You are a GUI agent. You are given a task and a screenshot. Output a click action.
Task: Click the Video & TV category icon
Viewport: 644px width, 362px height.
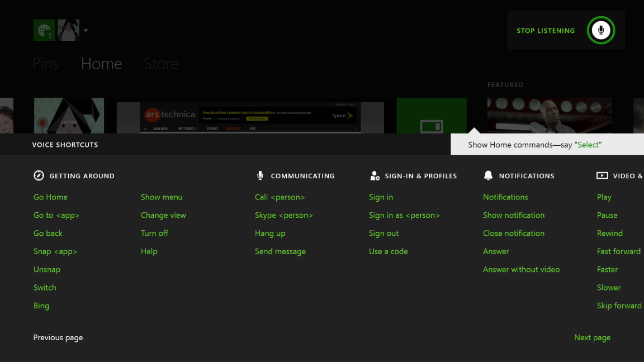point(602,175)
